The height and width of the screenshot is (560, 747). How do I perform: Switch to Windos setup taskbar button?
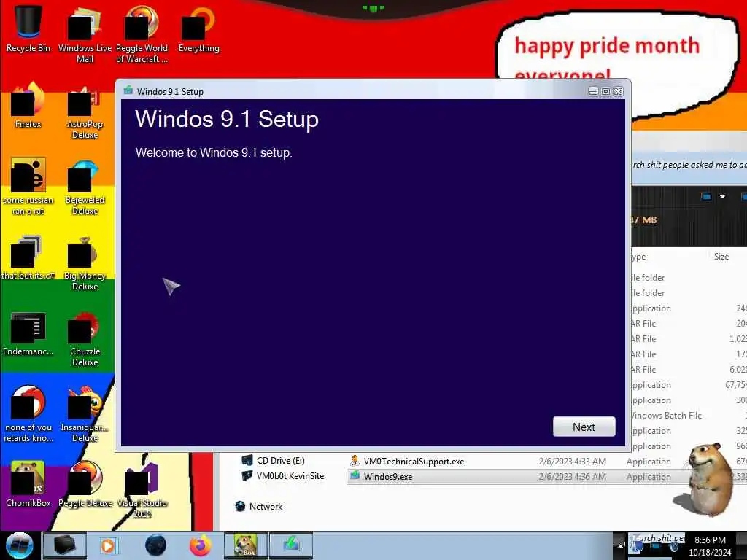tap(291, 545)
